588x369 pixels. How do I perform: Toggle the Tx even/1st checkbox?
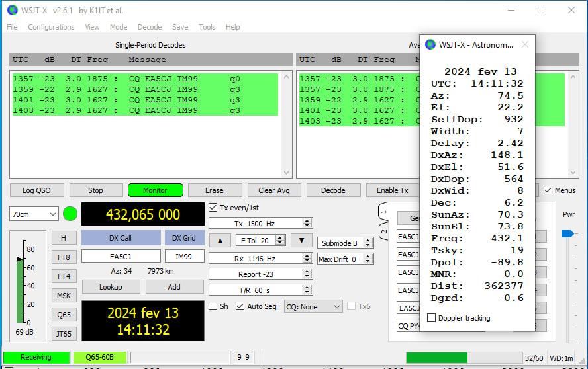coord(213,208)
